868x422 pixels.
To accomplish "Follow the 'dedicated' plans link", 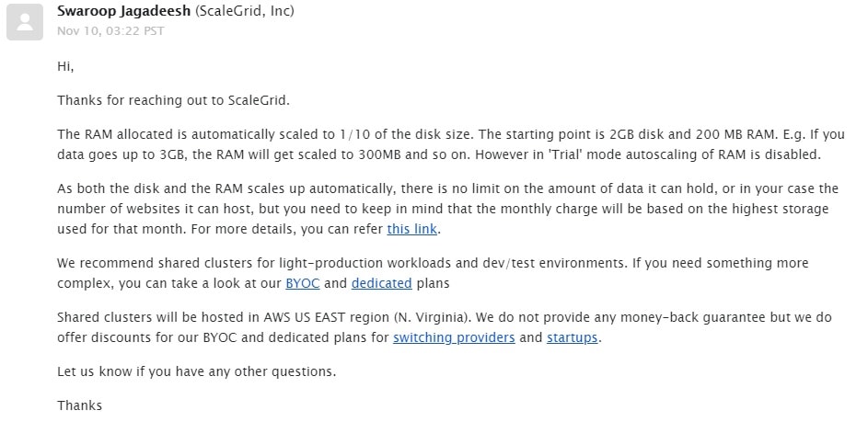I will [381, 283].
